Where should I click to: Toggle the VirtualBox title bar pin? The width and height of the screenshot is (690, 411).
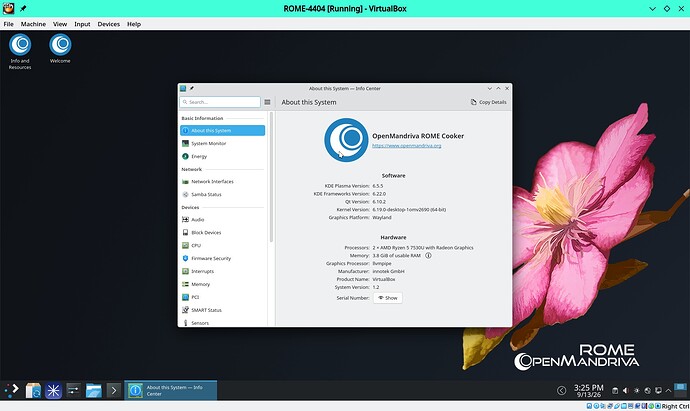click(23, 8)
